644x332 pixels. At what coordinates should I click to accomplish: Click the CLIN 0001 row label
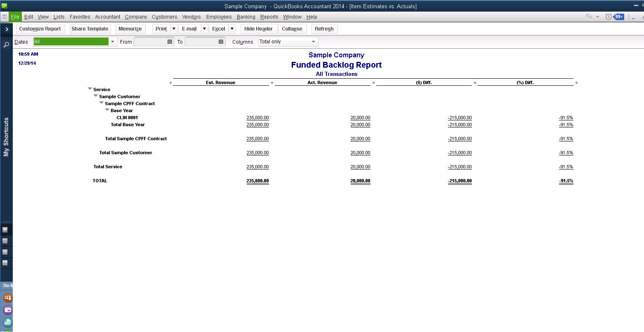[127, 118]
